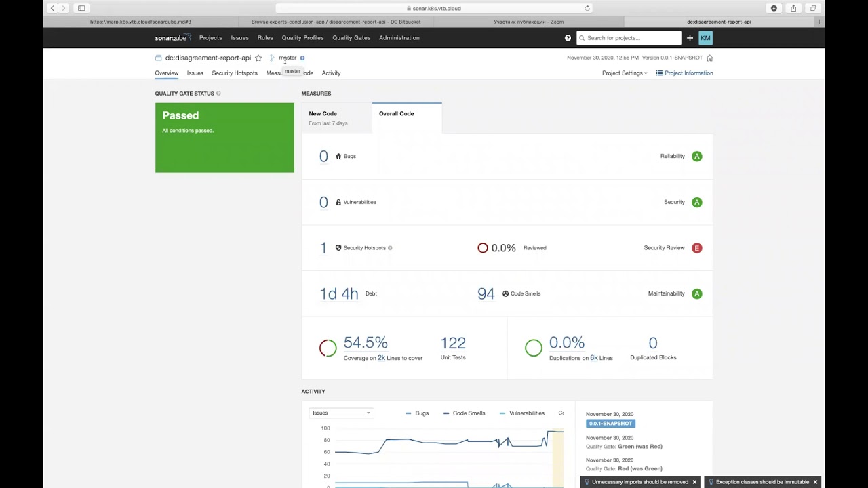Image resolution: width=868 pixels, height=488 pixels.
Task: Click the Security Hotspots help icon
Action: tap(390, 248)
